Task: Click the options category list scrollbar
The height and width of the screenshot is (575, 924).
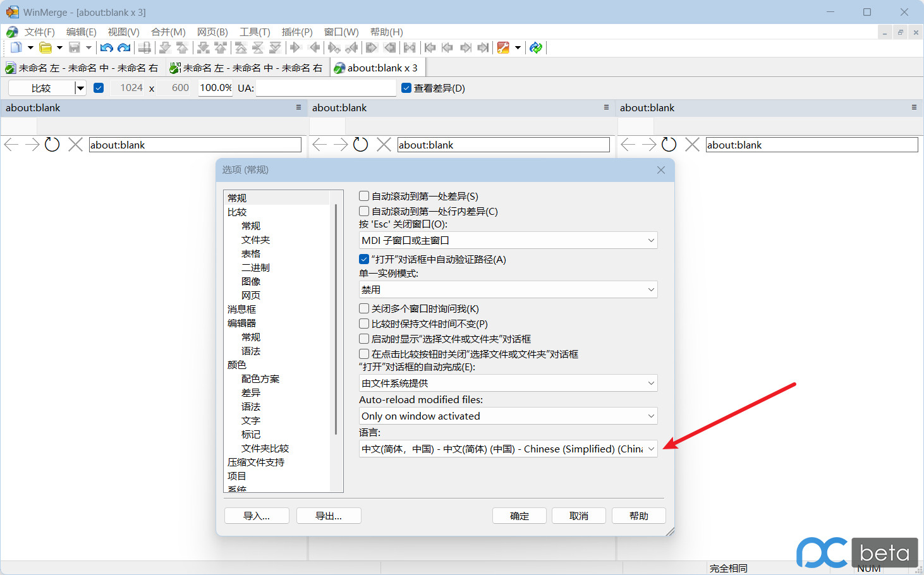Action: click(336, 319)
